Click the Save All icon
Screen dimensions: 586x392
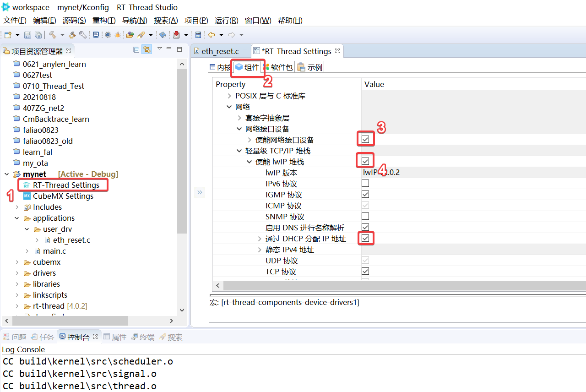click(x=38, y=35)
